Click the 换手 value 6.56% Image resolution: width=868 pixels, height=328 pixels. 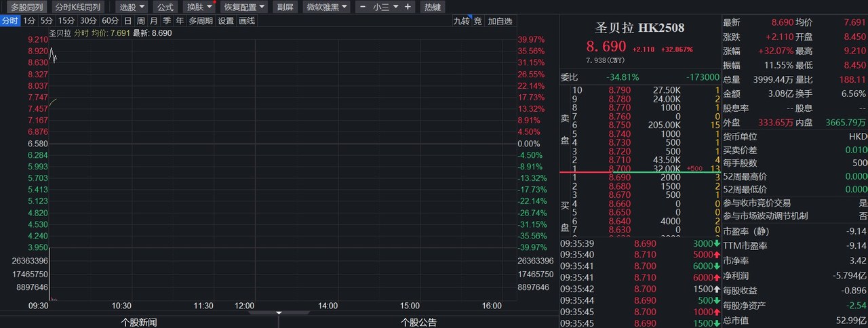(x=854, y=94)
